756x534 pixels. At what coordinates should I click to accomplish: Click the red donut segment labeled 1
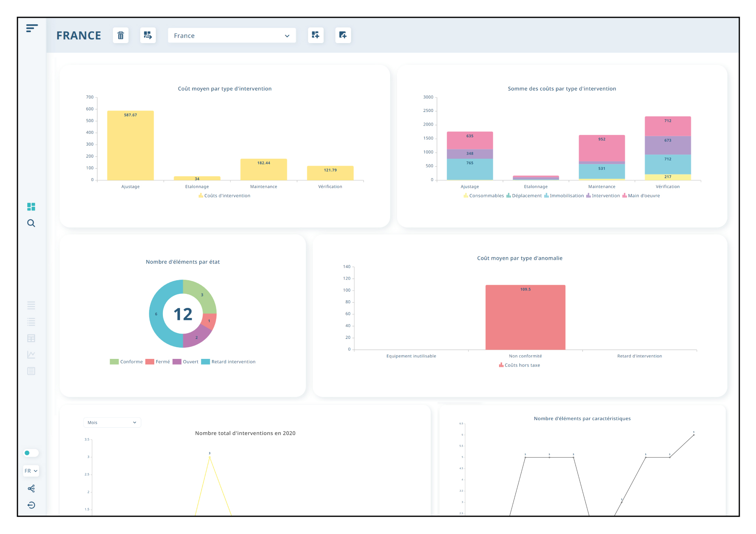209,321
